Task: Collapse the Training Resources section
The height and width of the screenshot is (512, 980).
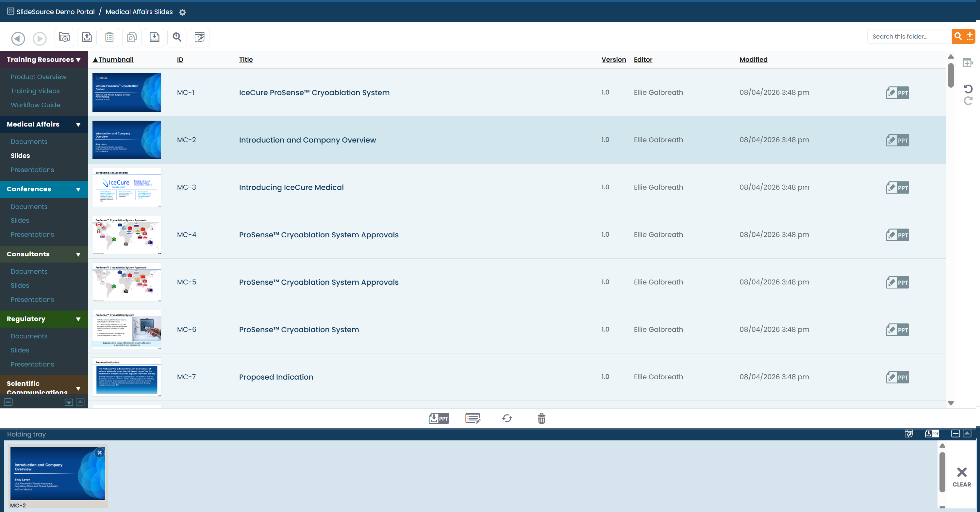Action: 78,60
